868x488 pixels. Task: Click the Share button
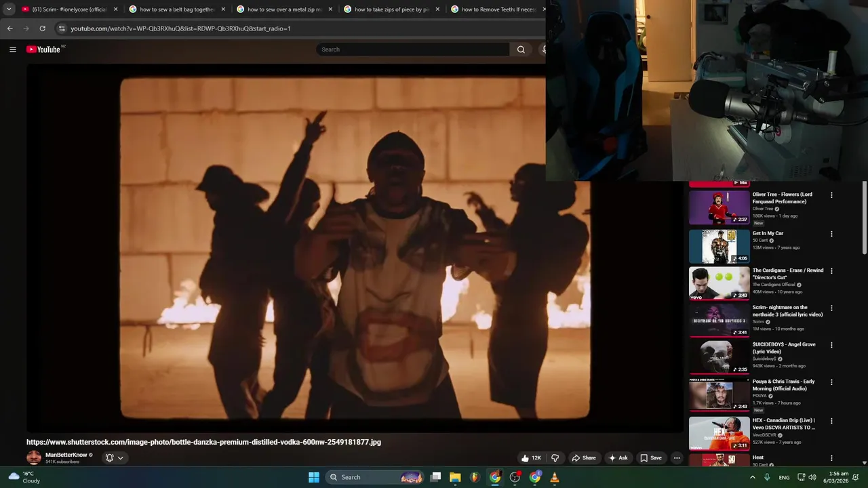coord(583,458)
